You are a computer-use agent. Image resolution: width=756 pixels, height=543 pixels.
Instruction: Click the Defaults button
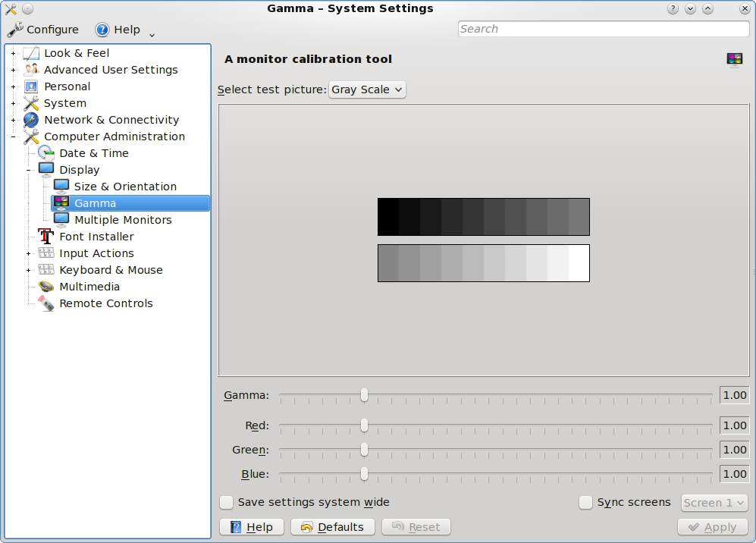click(x=333, y=527)
